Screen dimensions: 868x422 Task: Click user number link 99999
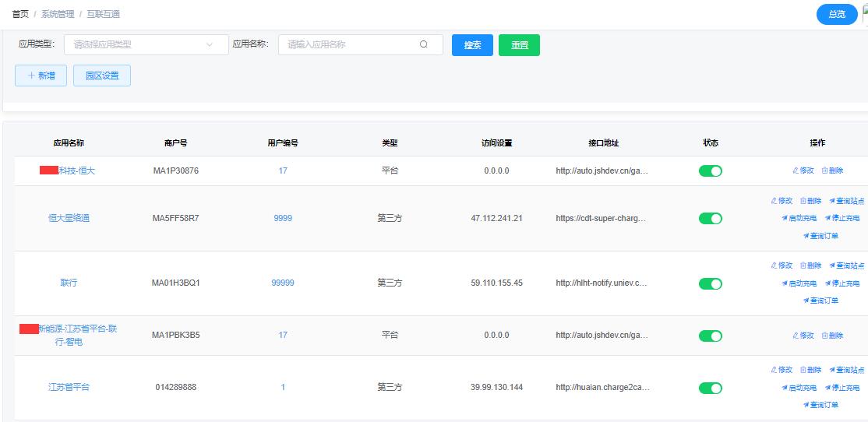[283, 283]
